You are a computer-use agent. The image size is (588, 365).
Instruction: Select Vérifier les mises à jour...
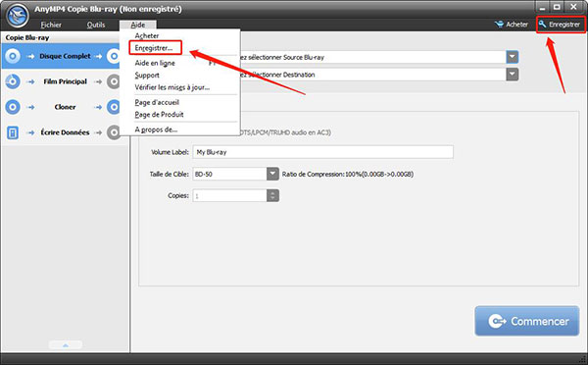[172, 87]
